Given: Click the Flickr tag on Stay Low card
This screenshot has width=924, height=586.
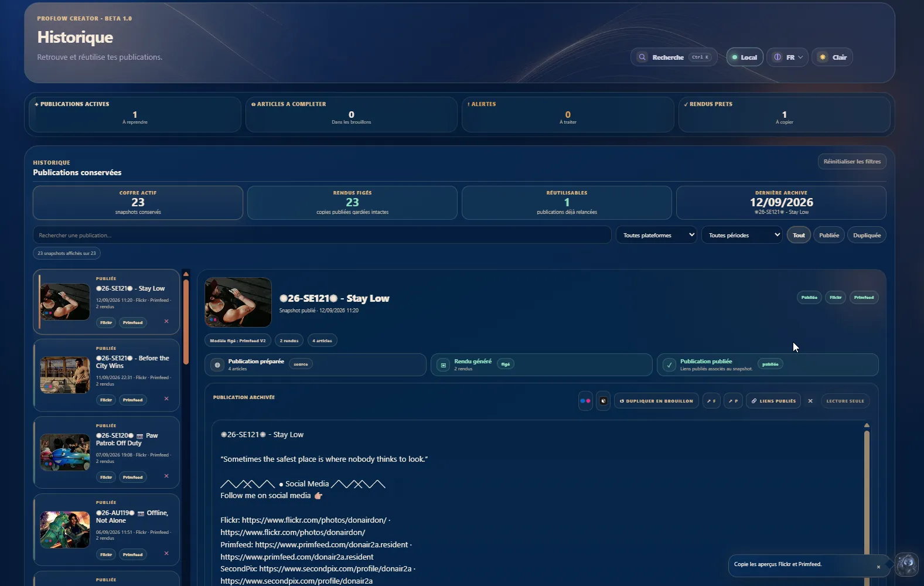Looking at the screenshot, I should [106, 322].
